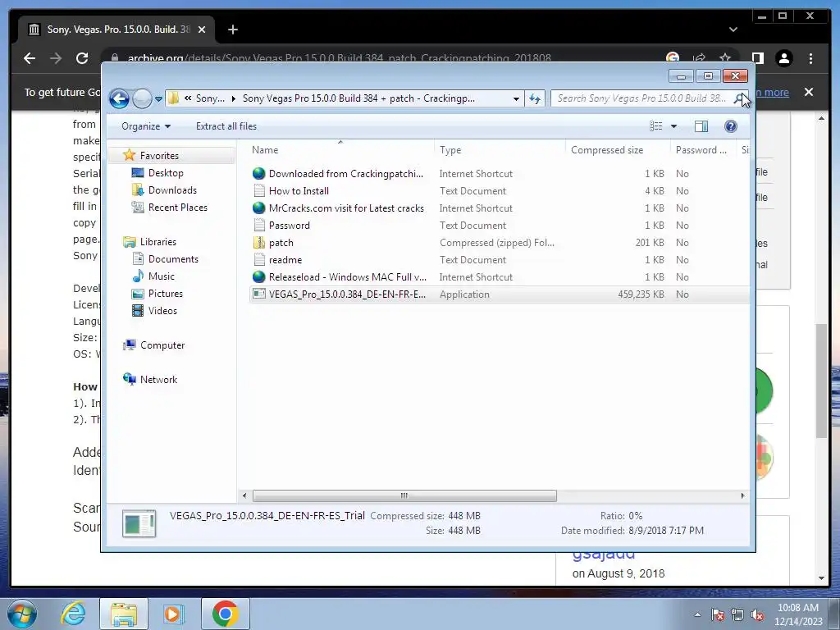Select Network in navigation pane
The width and height of the screenshot is (840, 630).
(x=158, y=380)
